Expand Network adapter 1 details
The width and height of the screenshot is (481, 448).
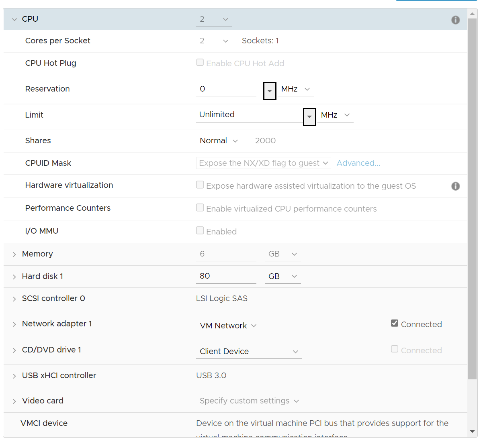[14, 324]
